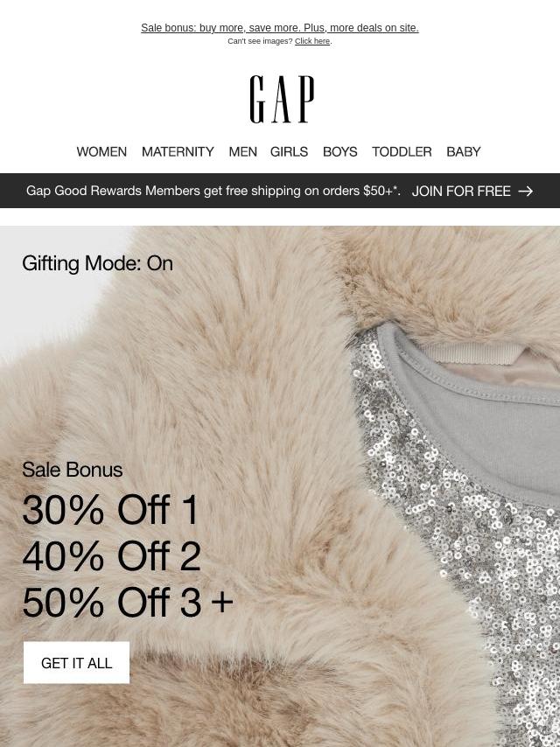Open the Toddler category

click(x=402, y=151)
